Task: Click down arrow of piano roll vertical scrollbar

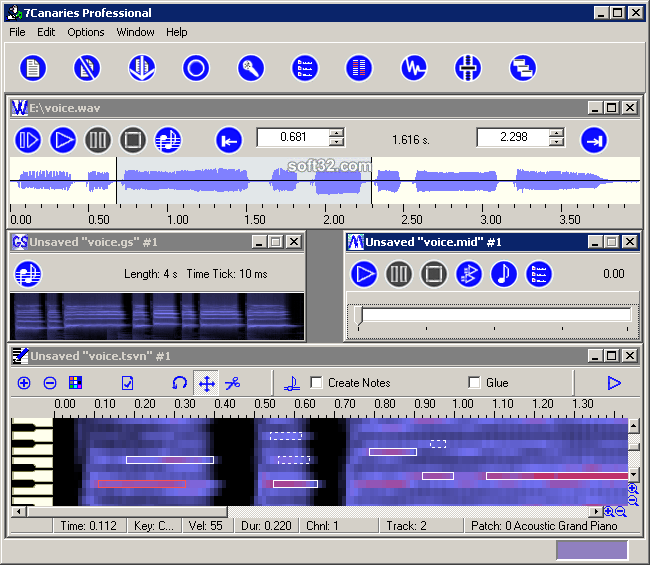Action: [633, 474]
